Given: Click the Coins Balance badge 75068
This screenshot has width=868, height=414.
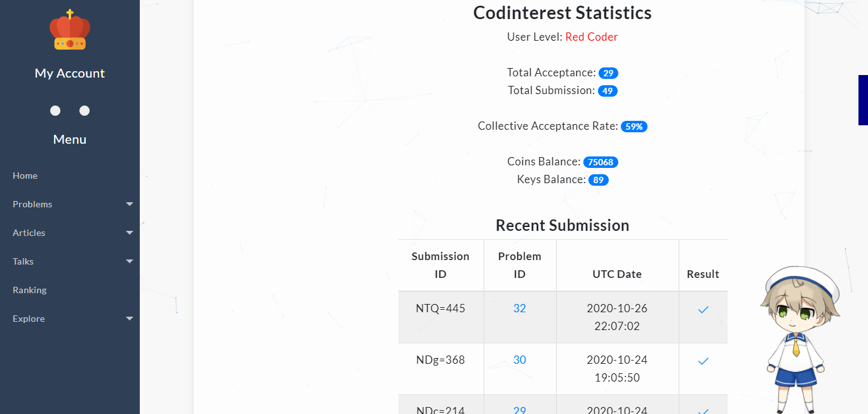Looking at the screenshot, I should pos(600,162).
